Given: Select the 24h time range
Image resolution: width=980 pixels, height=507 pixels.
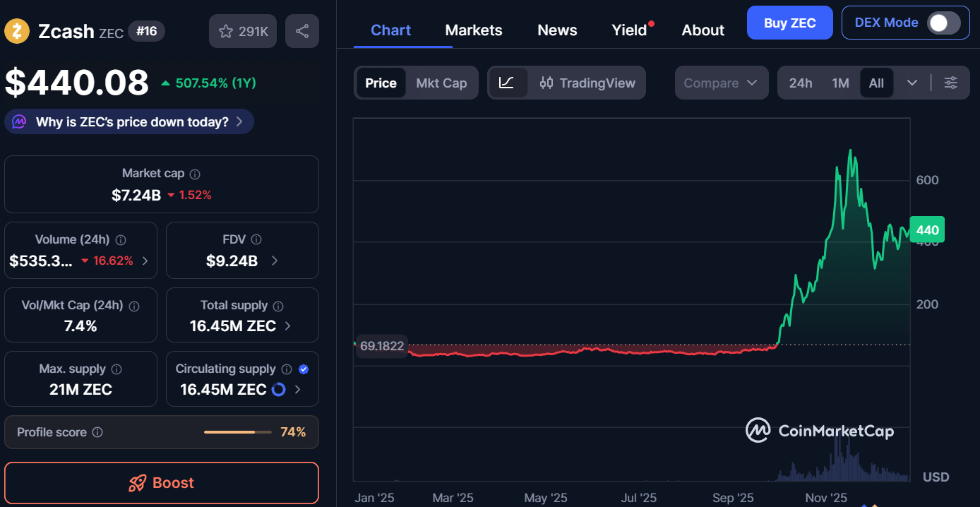Looking at the screenshot, I should 800,83.
